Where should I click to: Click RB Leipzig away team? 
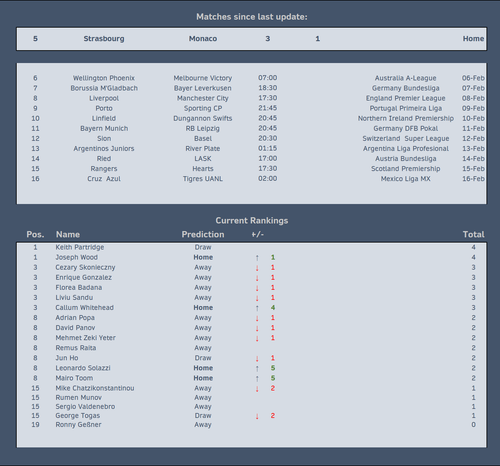203,128
